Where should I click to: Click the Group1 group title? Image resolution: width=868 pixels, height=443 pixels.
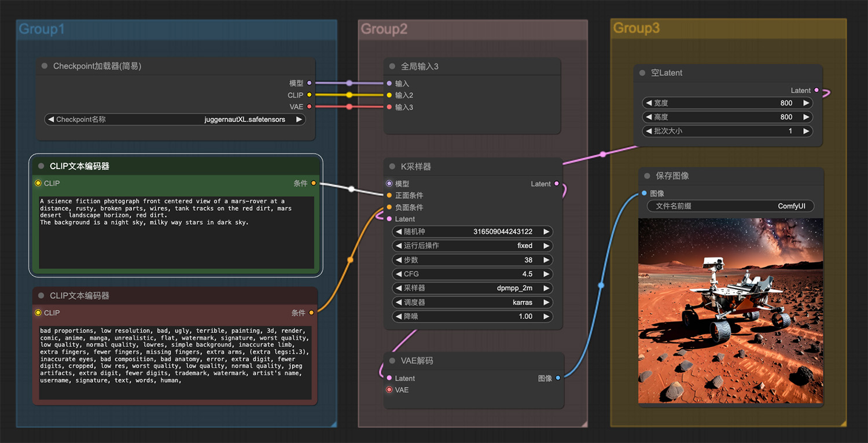point(42,29)
